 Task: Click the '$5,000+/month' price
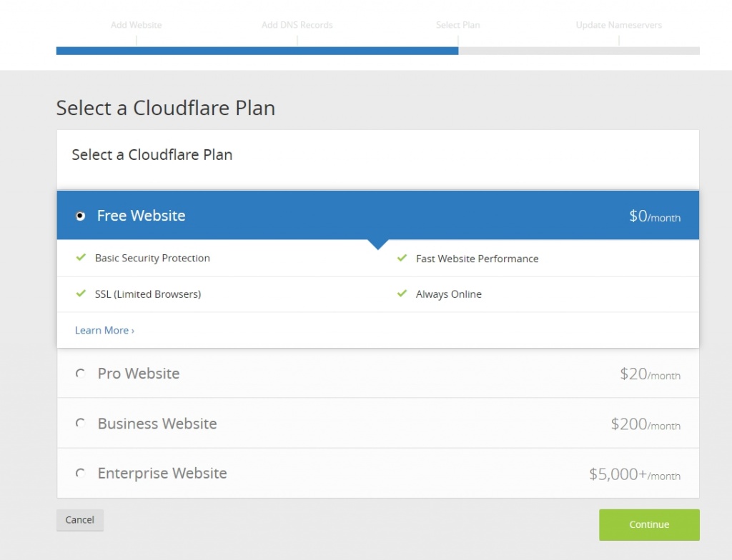(x=635, y=474)
